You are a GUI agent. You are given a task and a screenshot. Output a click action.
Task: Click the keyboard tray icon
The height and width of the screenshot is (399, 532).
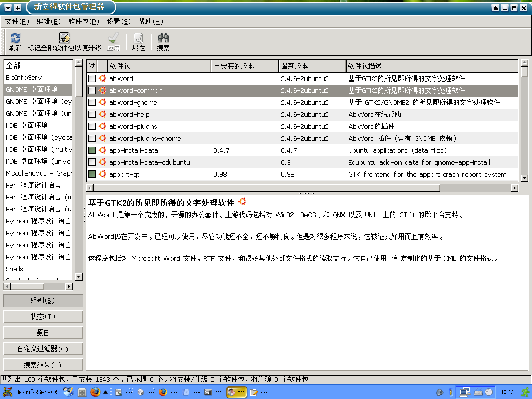pyautogui.click(x=478, y=392)
